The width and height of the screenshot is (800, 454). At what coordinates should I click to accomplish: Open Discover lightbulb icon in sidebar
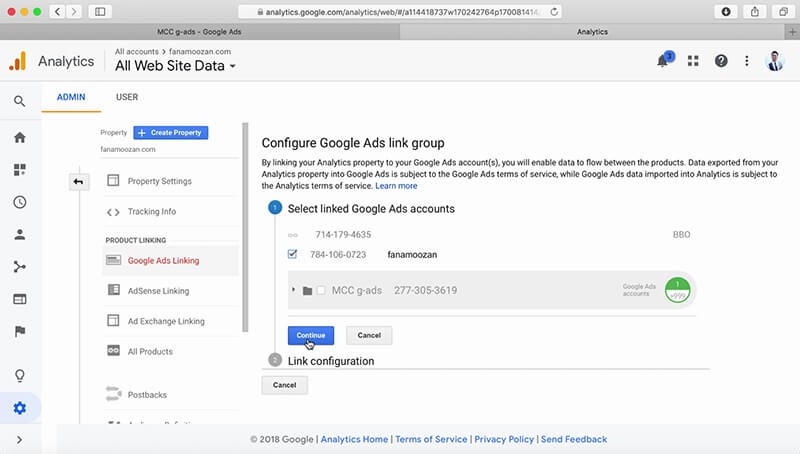click(19, 375)
